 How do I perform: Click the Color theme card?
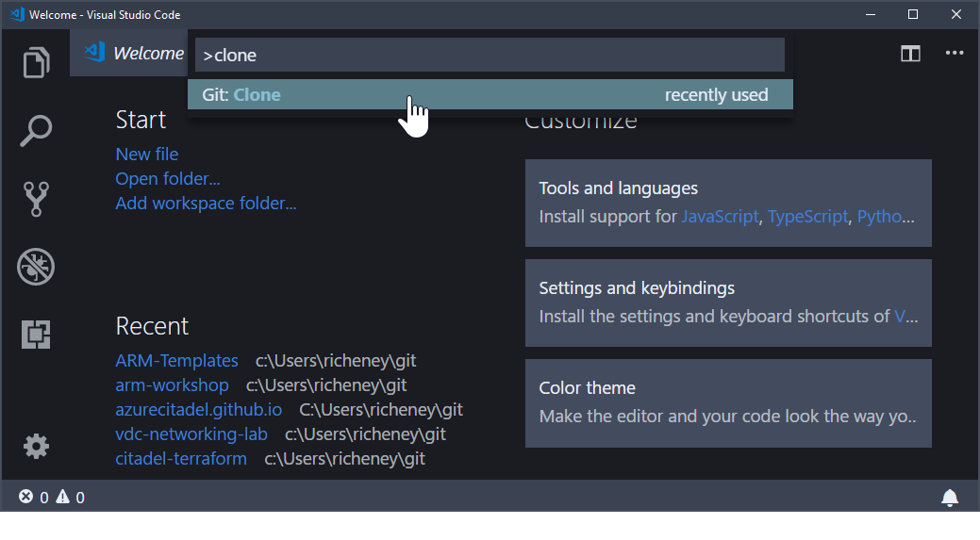[727, 402]
